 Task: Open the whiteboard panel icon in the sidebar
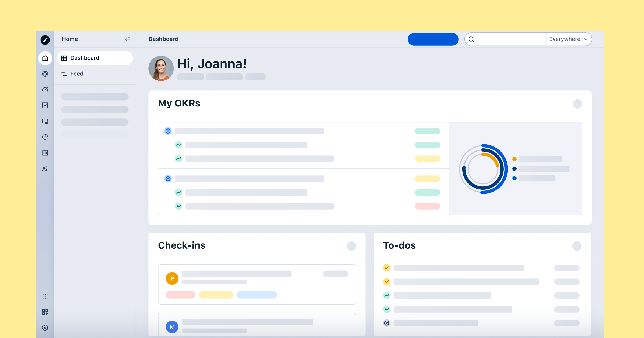[45, 122]
